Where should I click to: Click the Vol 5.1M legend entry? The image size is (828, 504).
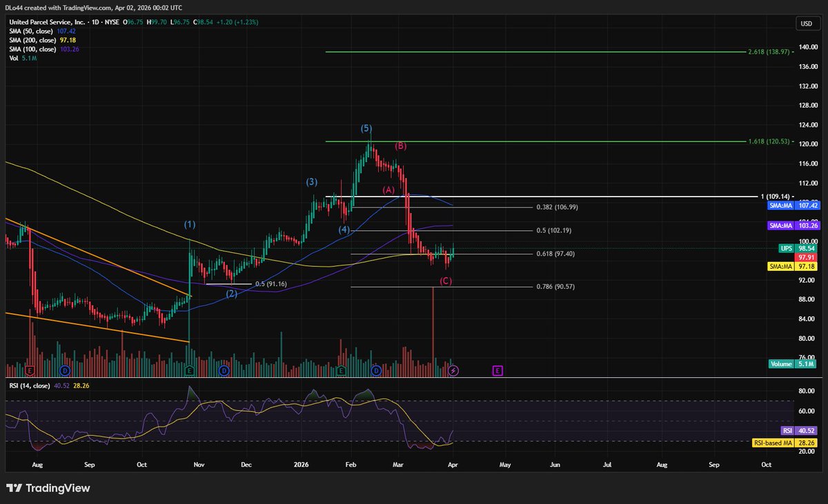[21, 59]
